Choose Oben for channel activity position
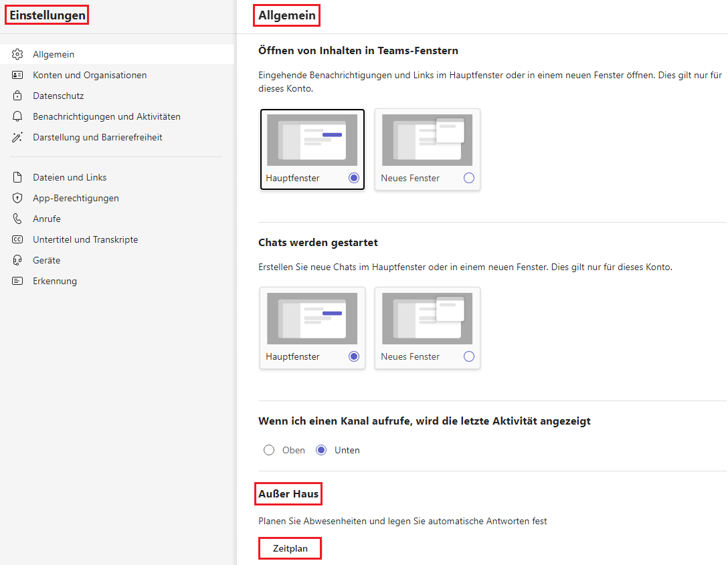Screen dimensions: 728x565 click(x=269, y=450)
